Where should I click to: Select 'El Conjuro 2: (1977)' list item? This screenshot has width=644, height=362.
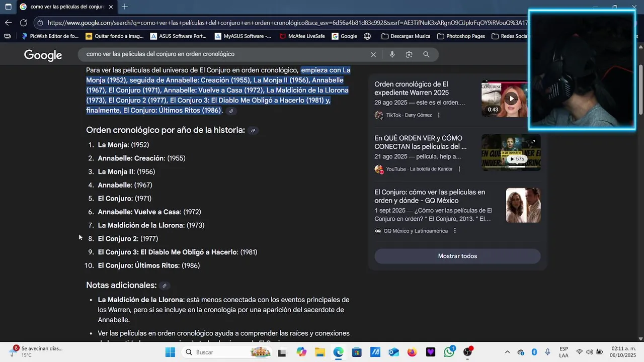click(128, 239)
